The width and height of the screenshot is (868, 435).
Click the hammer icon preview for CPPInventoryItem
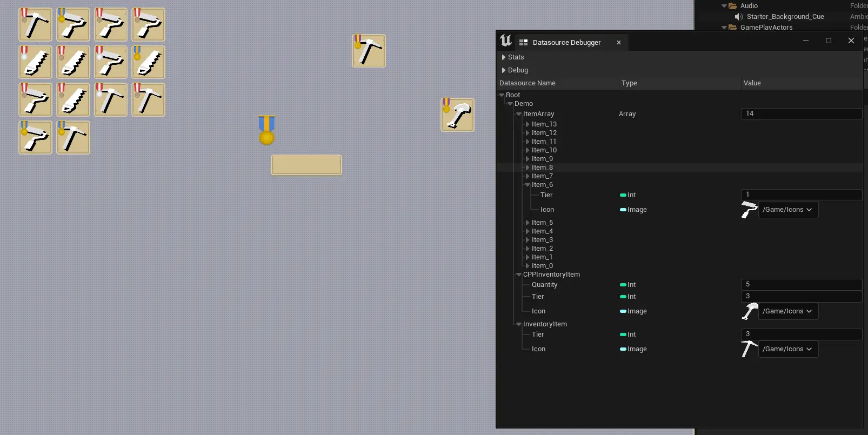(x=750, y=311)
